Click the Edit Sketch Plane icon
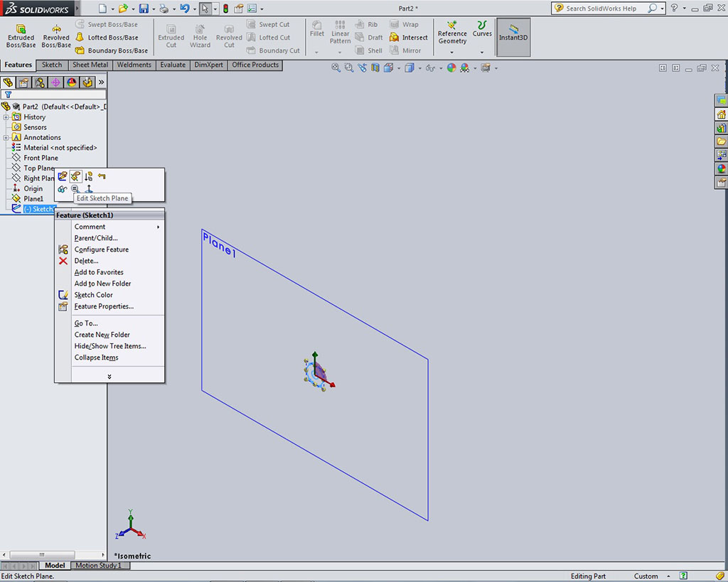The image size is (728, 582). tap(75, 176)
